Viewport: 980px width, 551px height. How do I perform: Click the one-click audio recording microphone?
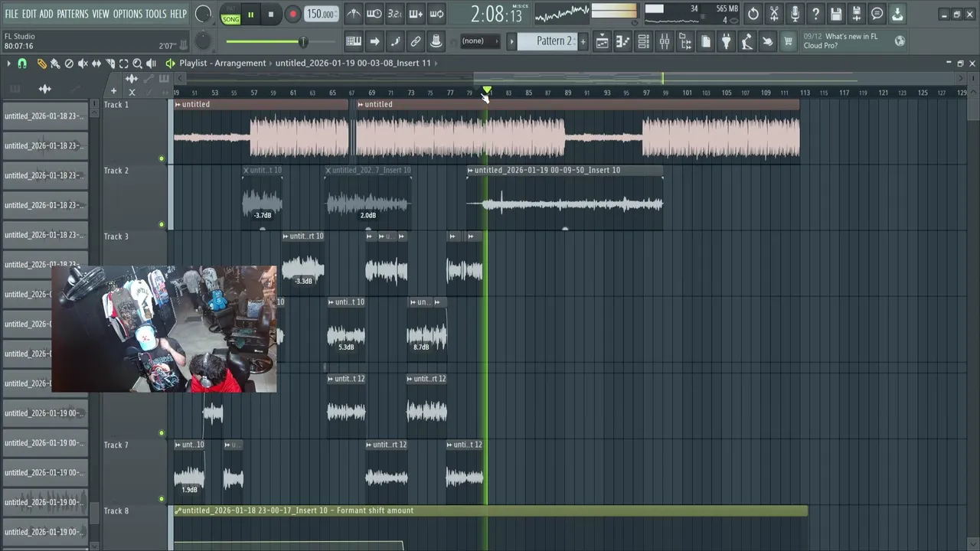795,14
